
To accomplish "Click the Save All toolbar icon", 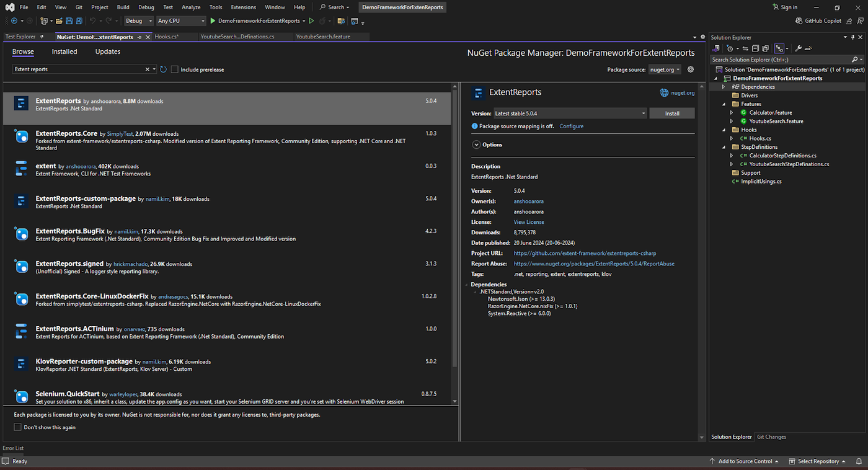I will pyautogui.click(x=79, y=21).
